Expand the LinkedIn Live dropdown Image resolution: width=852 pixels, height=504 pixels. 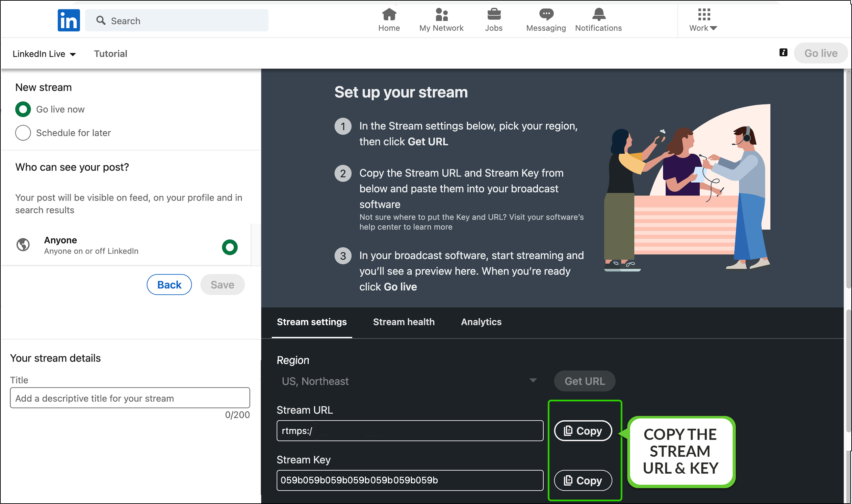(44, 54)
